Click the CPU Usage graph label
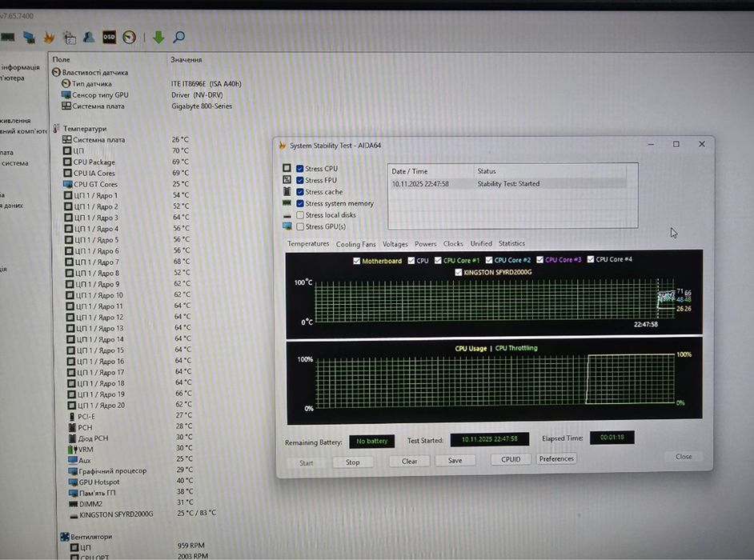Viewport: 754px width, 560px height. coord(471,349)
